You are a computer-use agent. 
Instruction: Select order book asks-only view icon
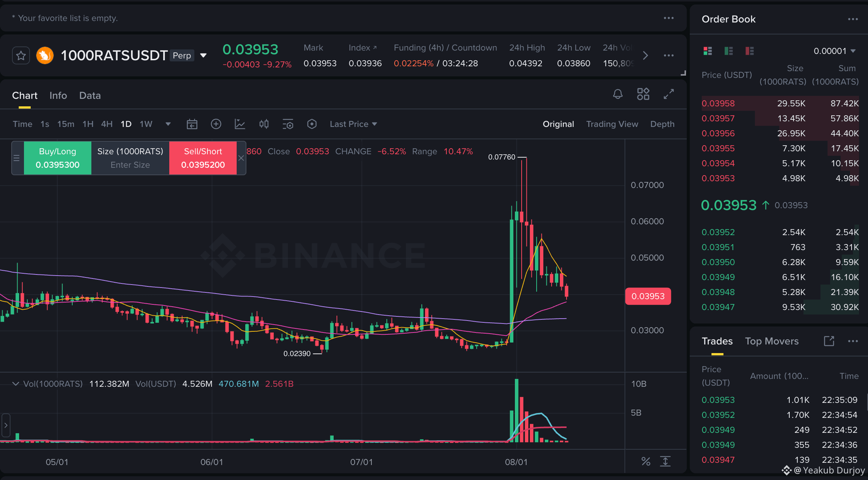point(750,51)
